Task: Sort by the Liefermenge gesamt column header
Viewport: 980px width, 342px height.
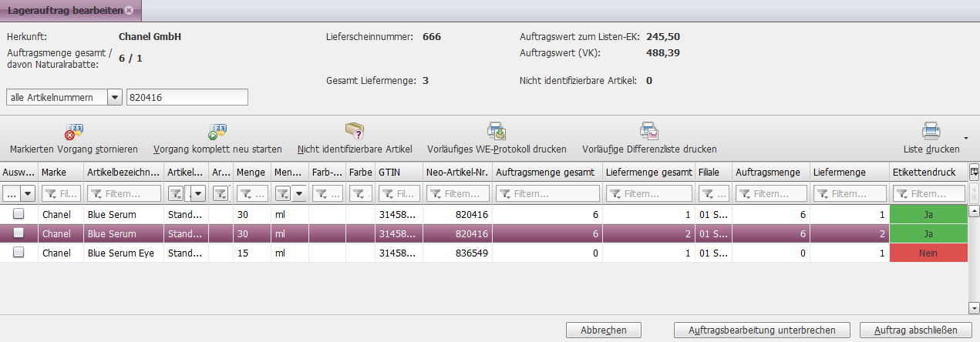Action: 649,172
